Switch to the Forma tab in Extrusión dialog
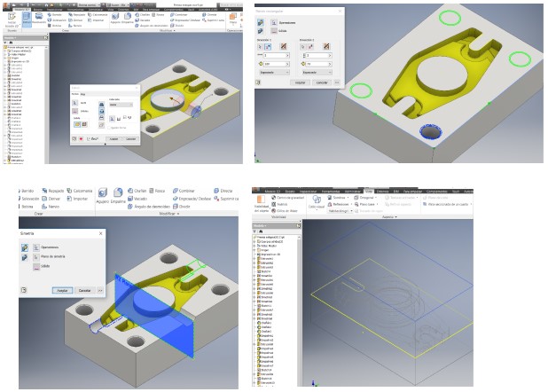This screenshot has height=392, width=548. pos(74,94)
